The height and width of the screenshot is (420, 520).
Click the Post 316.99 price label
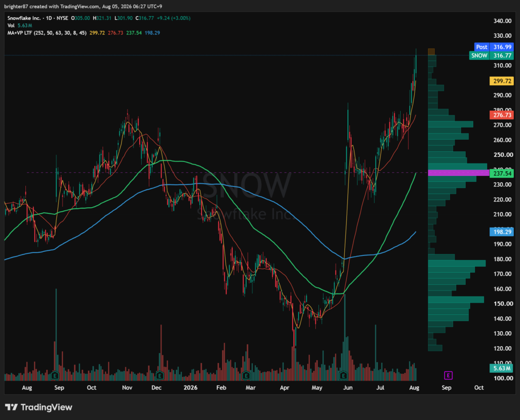pos(494,47)
